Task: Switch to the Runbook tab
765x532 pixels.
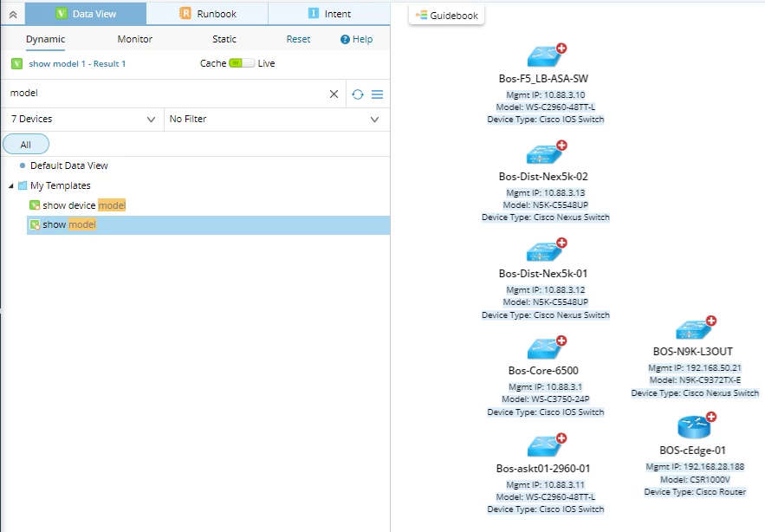Action: (x=207, y=14)
